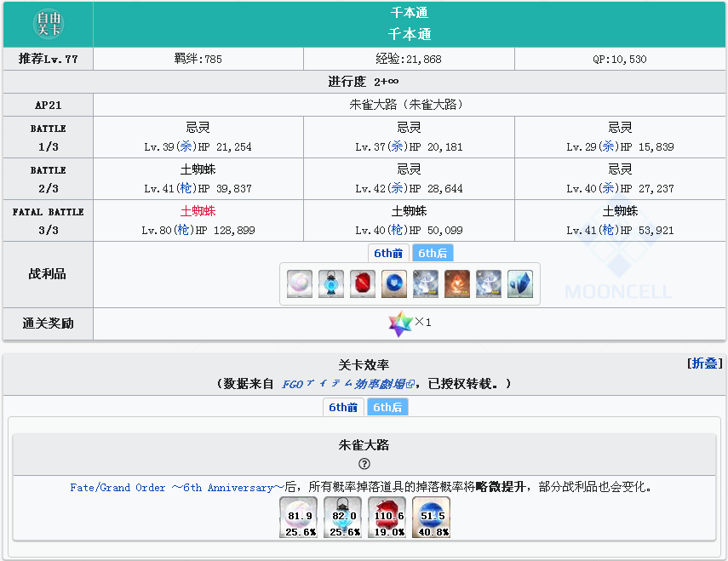
Task: Click the 自由关卡 round badge icon
Action: tap(49, 24)
